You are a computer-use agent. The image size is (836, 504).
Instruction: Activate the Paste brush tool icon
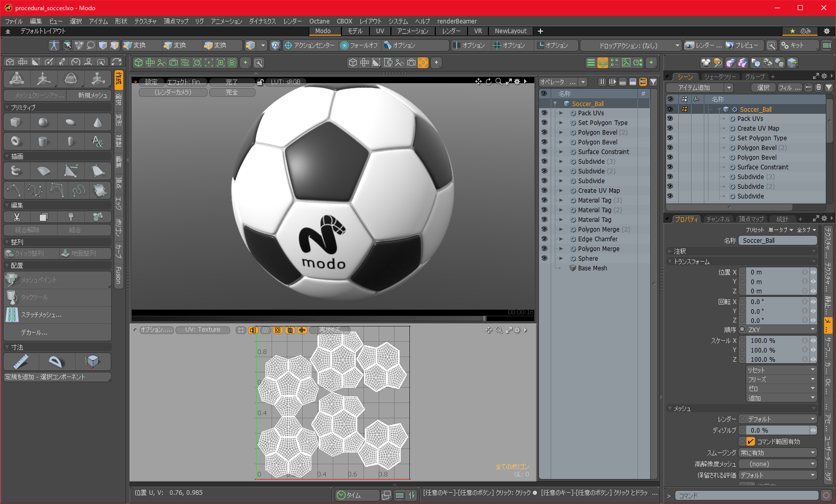point(71,217)
